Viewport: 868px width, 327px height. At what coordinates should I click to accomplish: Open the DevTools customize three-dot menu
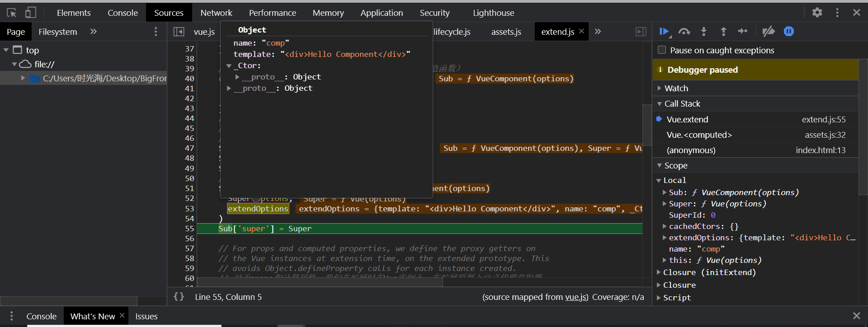pyautogui.click(x=837, y=13)
